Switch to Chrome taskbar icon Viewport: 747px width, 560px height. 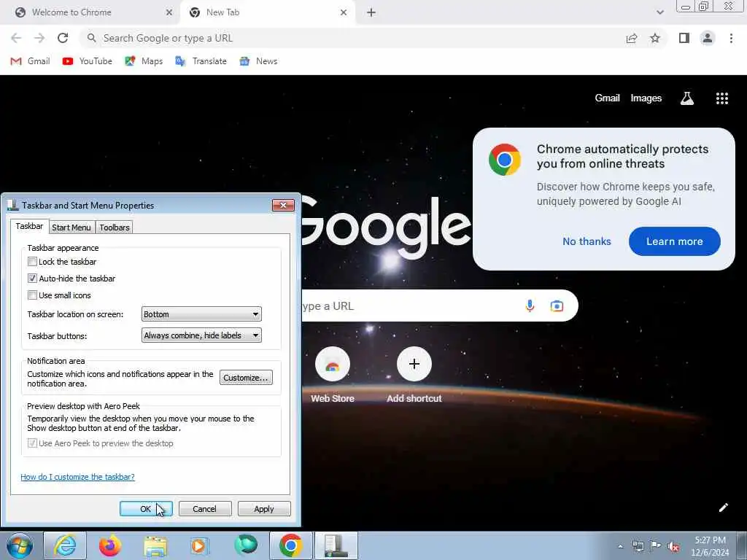(x=290, y=545)
